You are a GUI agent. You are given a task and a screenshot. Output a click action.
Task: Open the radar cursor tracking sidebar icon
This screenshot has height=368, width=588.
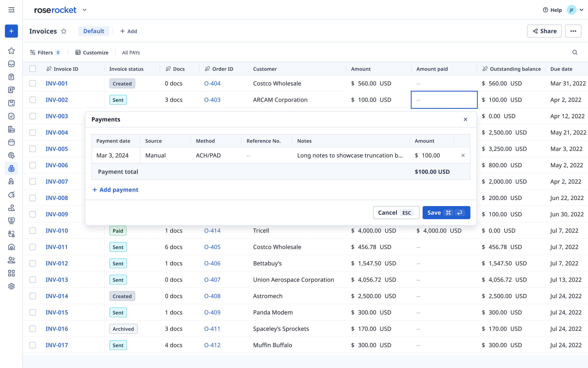coord(11,155)
